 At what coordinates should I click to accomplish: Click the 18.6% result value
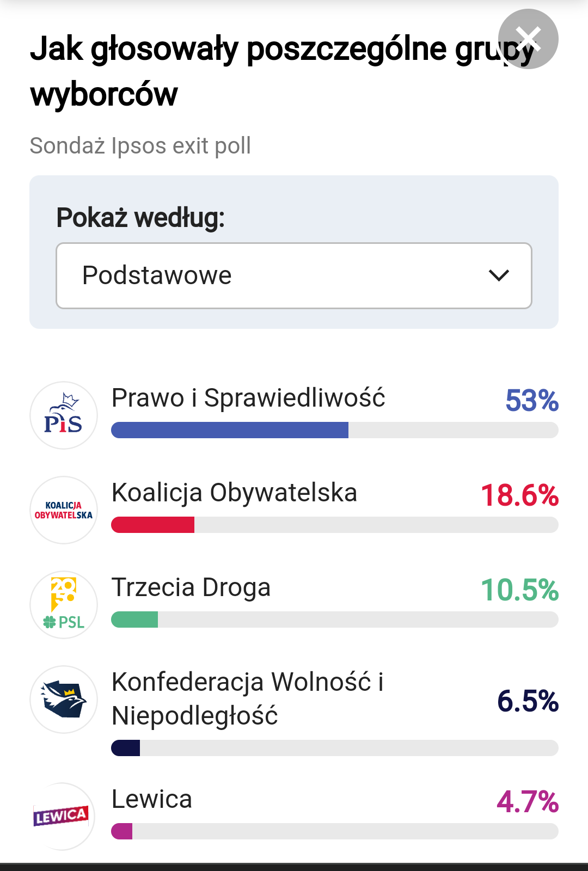tap(520, 495)
